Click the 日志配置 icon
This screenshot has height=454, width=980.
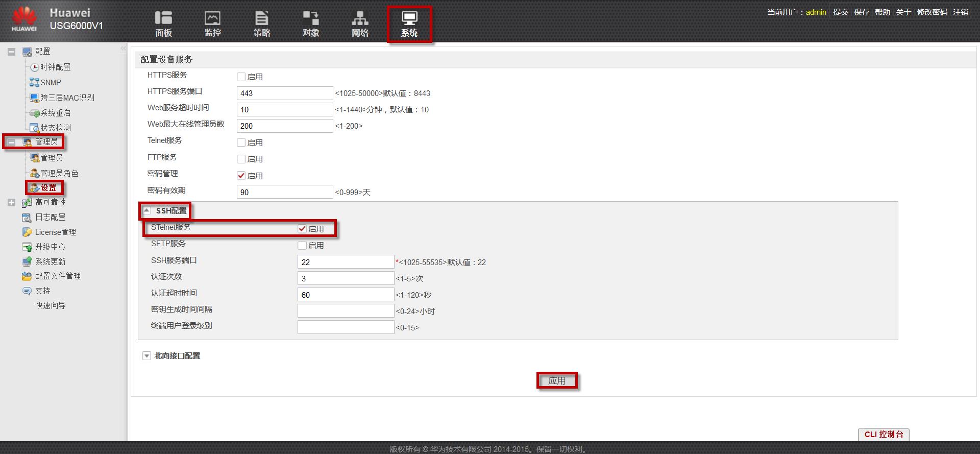(27, 217)
